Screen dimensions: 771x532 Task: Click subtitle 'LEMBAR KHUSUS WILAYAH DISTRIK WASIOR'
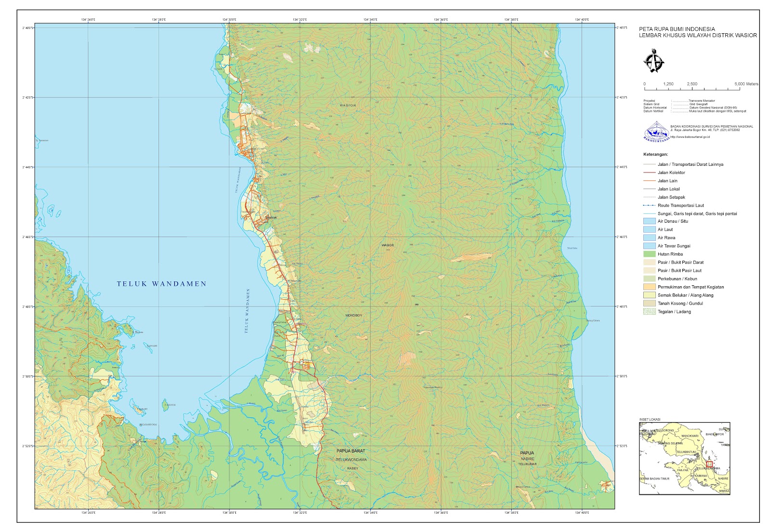[698, 35]
